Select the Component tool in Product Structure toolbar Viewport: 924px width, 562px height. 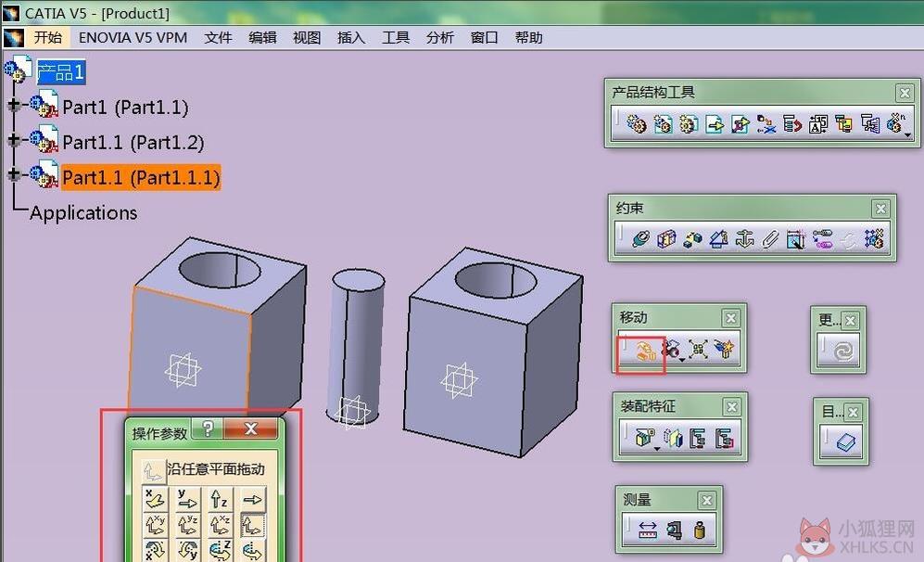[637, 124]
